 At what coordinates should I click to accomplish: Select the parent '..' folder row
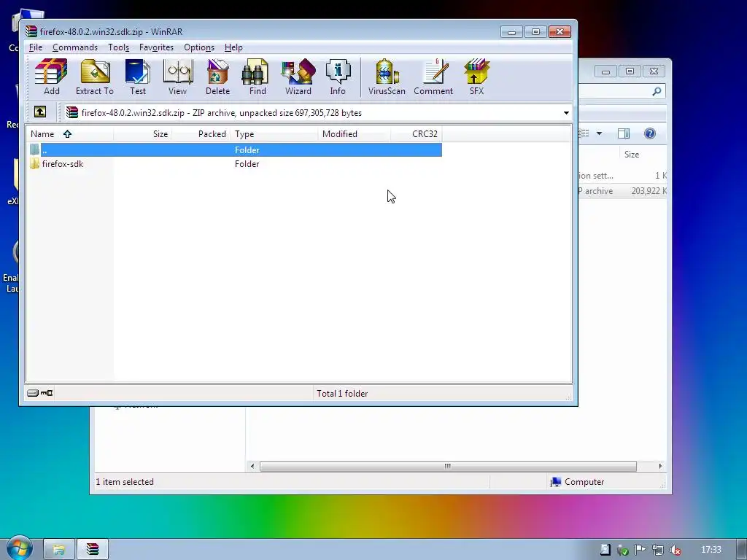[x=234, y=149]
